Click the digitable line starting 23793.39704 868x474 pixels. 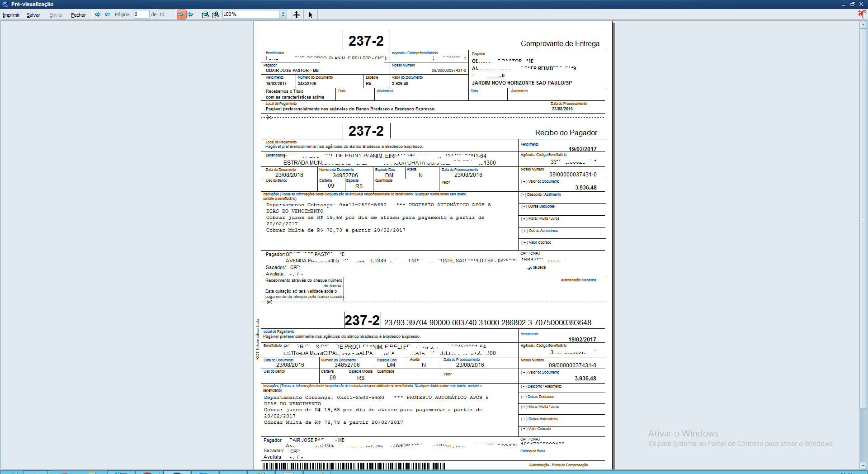tap(487, 322)
